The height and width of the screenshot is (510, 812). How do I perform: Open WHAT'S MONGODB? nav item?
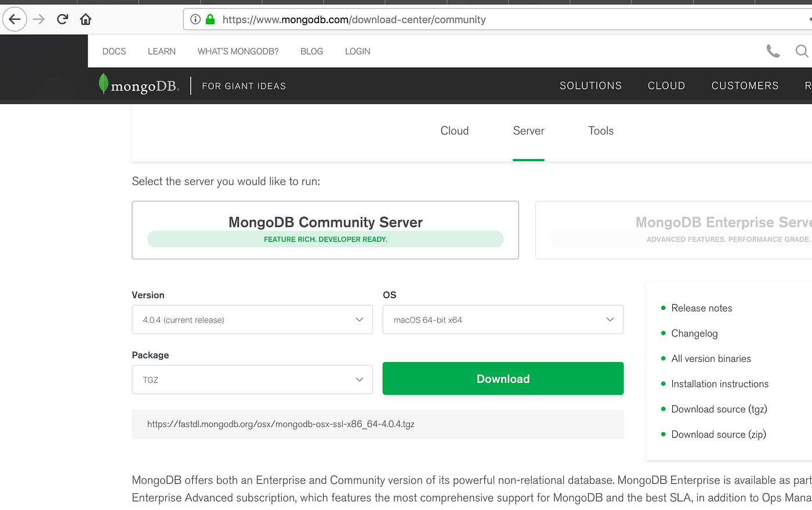[238, 51]
